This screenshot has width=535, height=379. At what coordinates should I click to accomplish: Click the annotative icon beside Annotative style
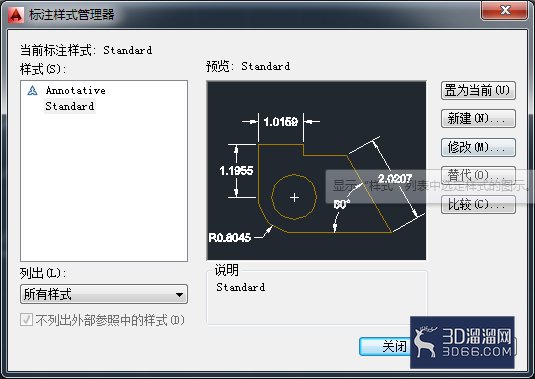pyautogui.click(x=32, y=90)
